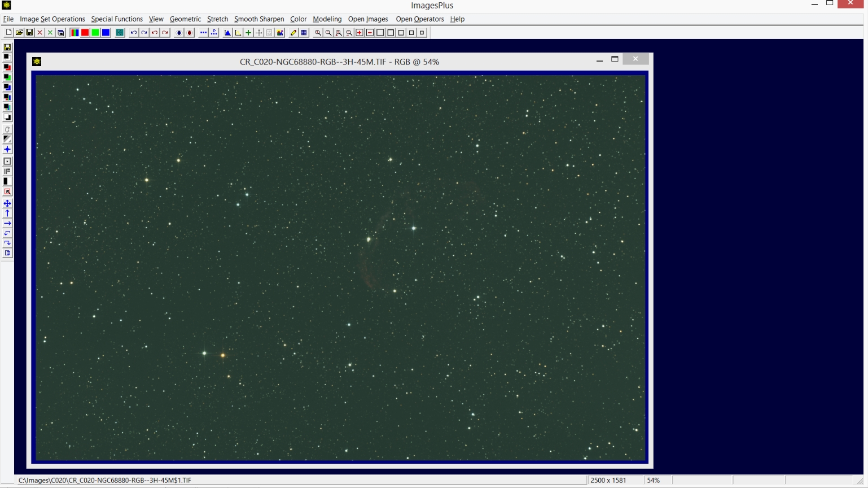This screenshot has height=488, width=868.
Task: Show the red channel swatch
Action: 85,33
